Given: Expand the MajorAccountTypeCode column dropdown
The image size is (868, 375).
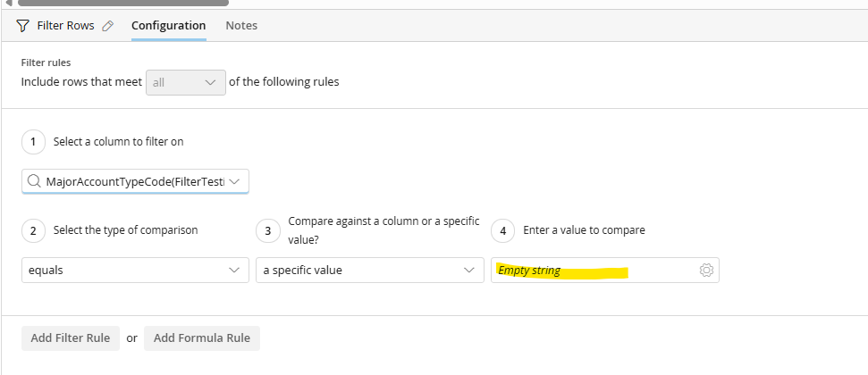Looking at the screenshot, I should pos(234,181).
